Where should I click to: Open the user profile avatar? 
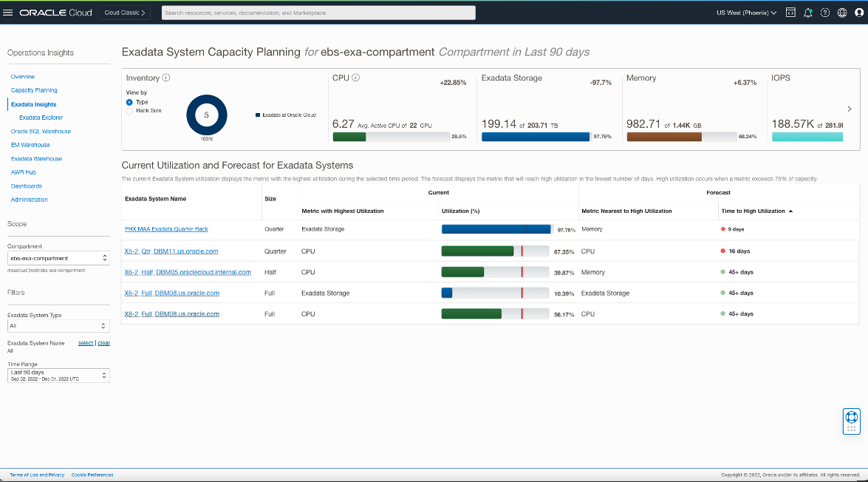pos(858,13)
